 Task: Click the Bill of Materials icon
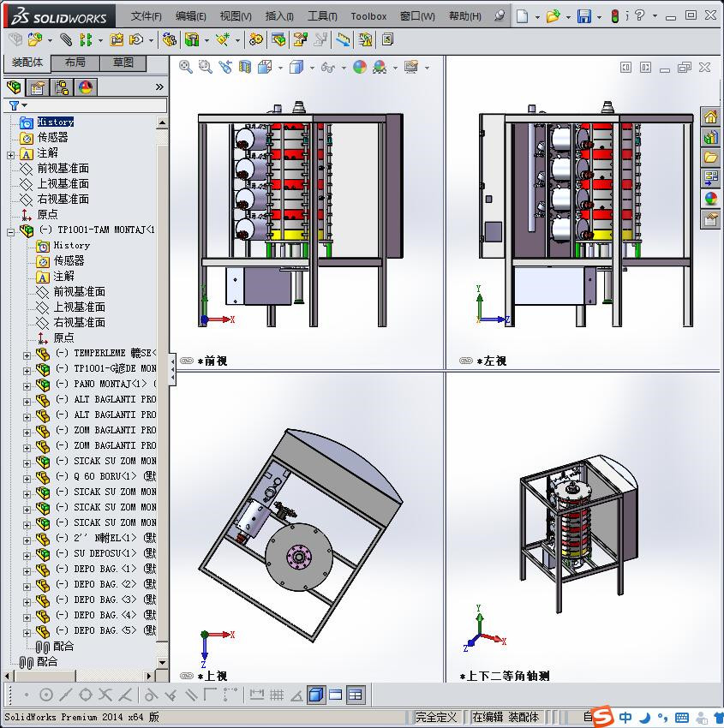pos(278,40)
